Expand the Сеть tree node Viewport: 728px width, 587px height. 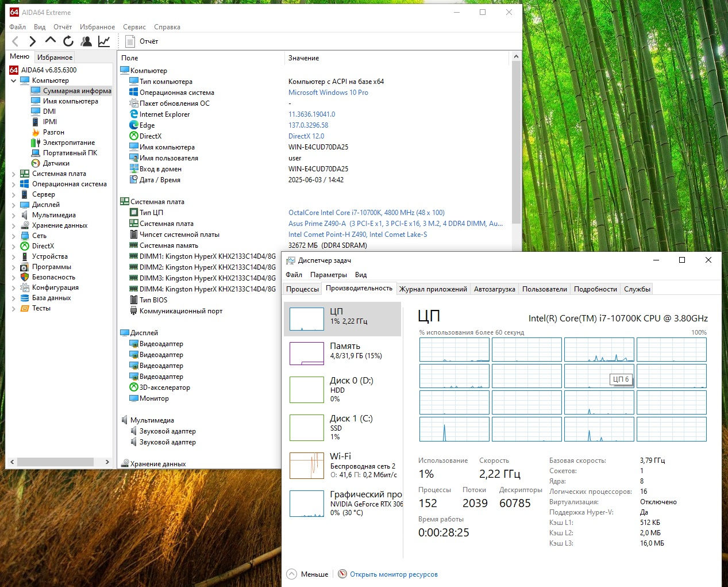(14, 236)
